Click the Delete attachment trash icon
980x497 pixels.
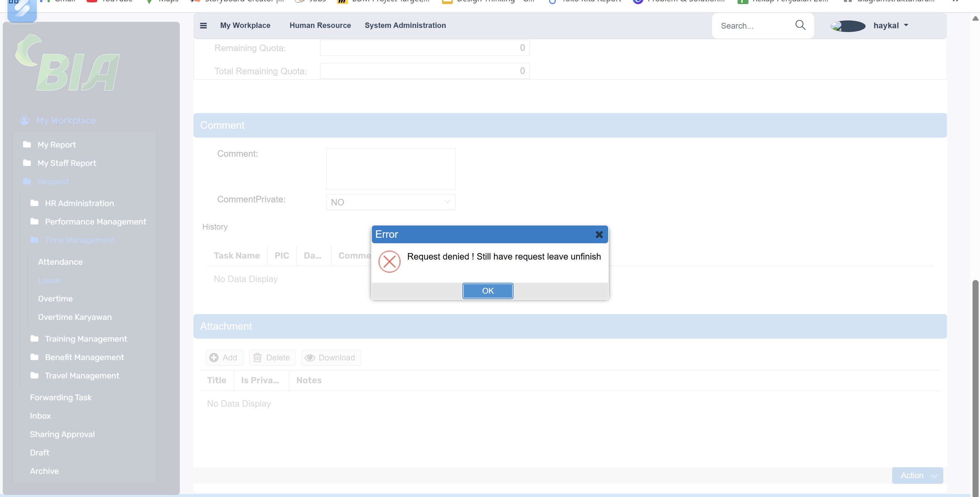(x=257, y=357)
